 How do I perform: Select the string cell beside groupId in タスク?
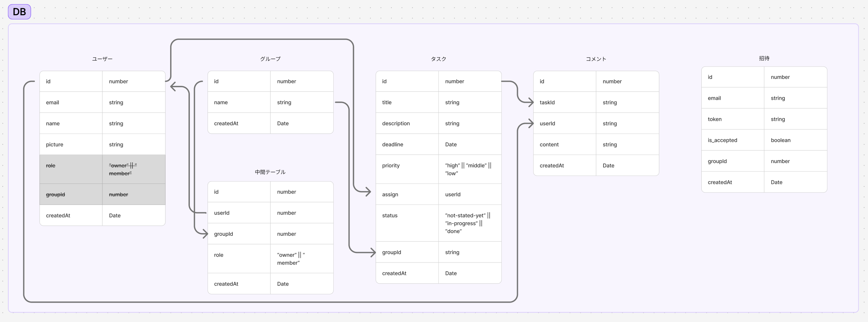(x=470, y=252)
